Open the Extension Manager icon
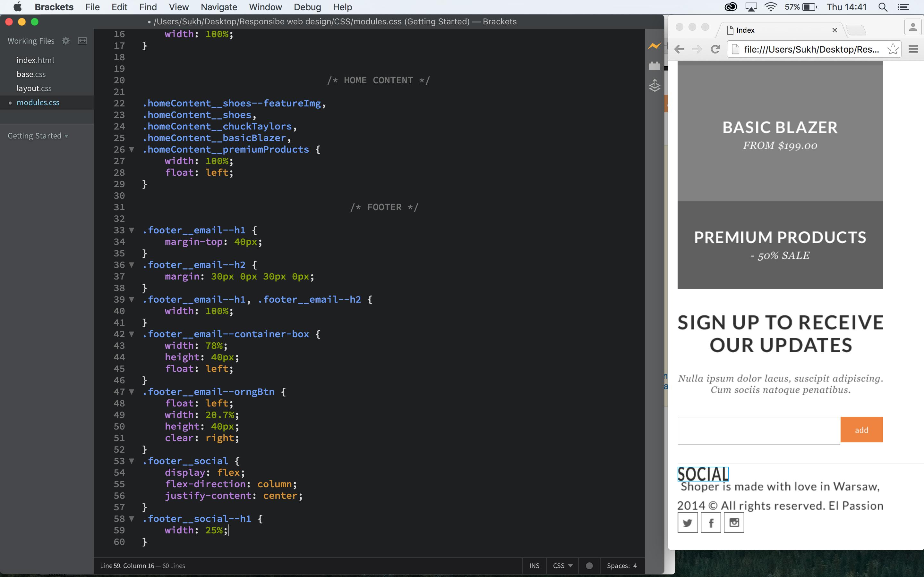 (x=654, y=66)
